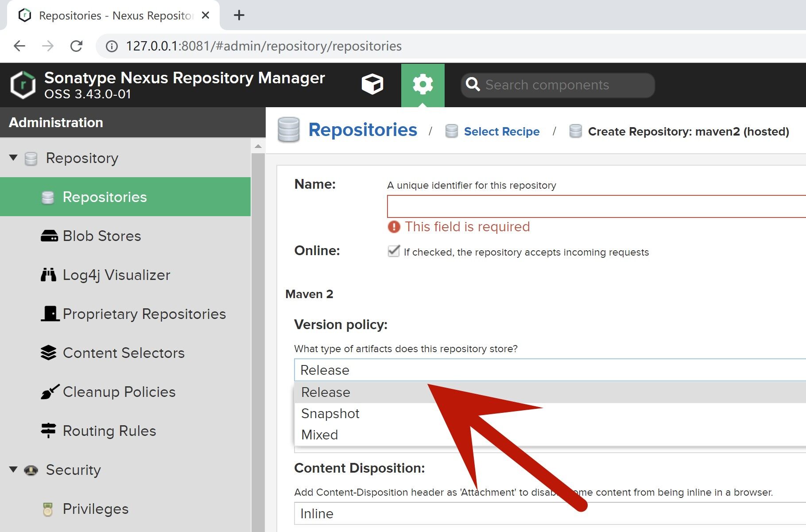Open Routing Rules

[109, 430]
